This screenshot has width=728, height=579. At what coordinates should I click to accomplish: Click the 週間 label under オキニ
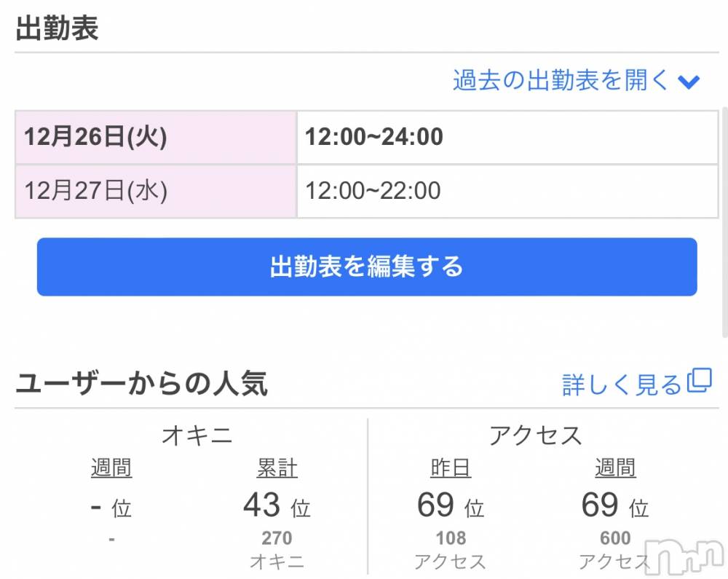tap(111, 468)
